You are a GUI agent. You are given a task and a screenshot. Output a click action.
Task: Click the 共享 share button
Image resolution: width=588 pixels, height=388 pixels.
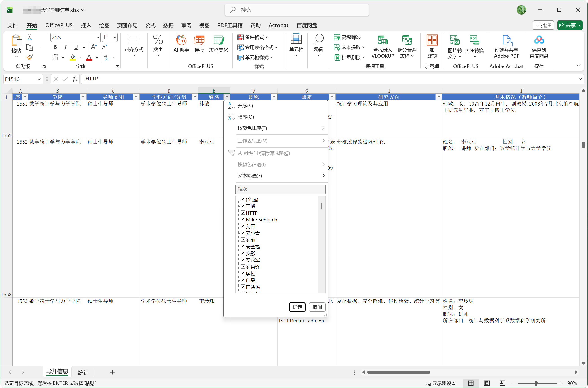[x=569, y=25]
